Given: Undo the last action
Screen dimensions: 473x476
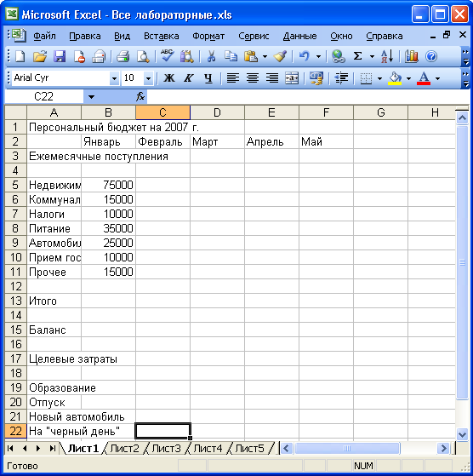Looking at the screenshot, I should (304, 56).
